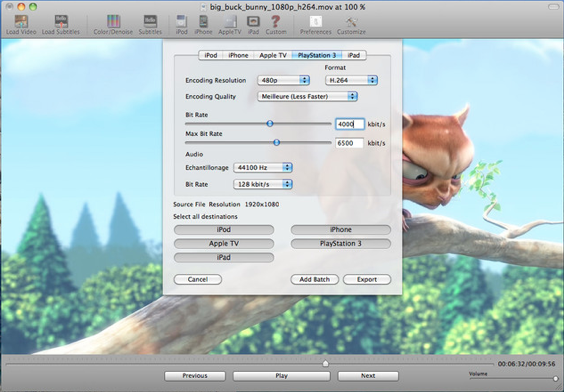Image resolution: width=564 pixels, height=392 pixels.
Task: Switch to the iPod tab
Action: coord(211,55)
